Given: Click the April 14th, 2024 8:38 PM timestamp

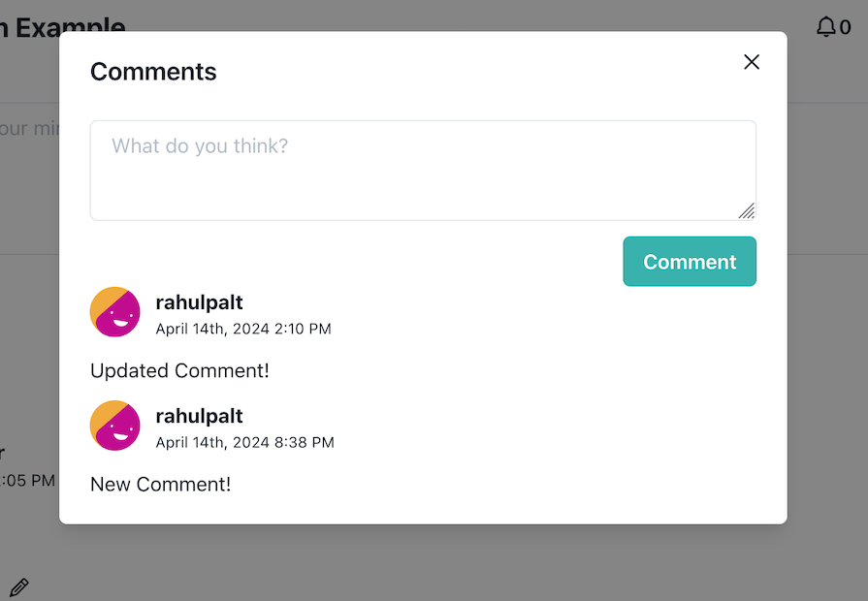Looking at the screenshot, I should click(244, 443).
